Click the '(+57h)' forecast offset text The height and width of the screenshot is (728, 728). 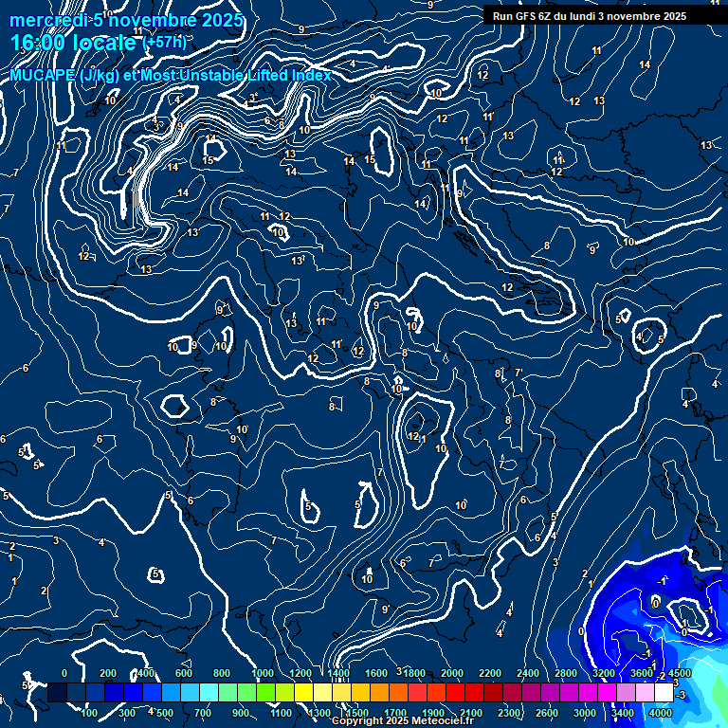pyautogui.click(x=164, y=43)
